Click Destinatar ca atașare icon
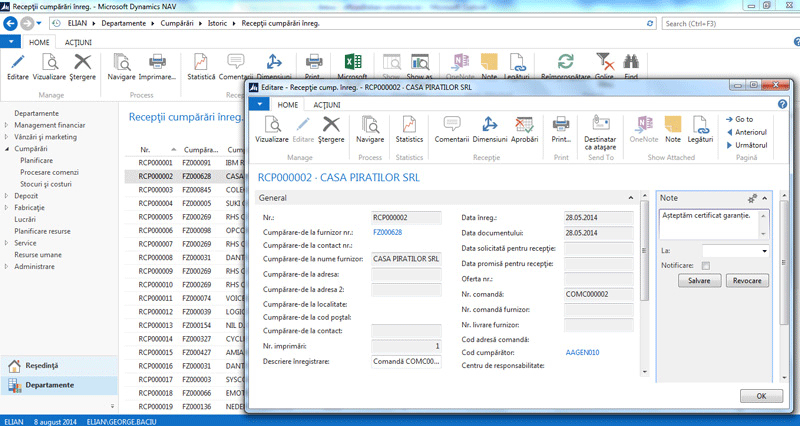 pos(601,124)
